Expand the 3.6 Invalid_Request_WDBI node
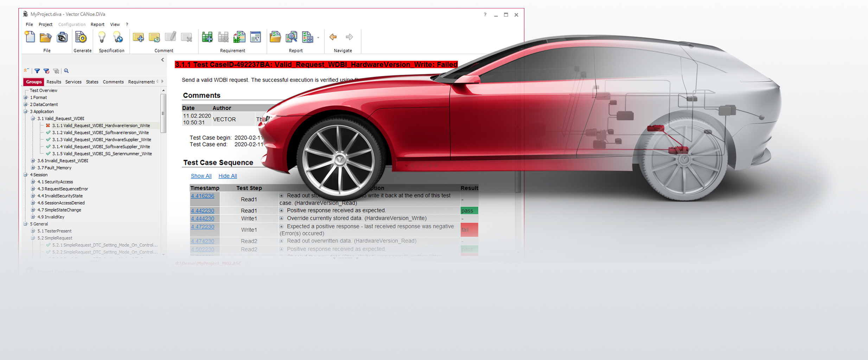The width and height of the screenshot is (868, 360). coord(33,161)
